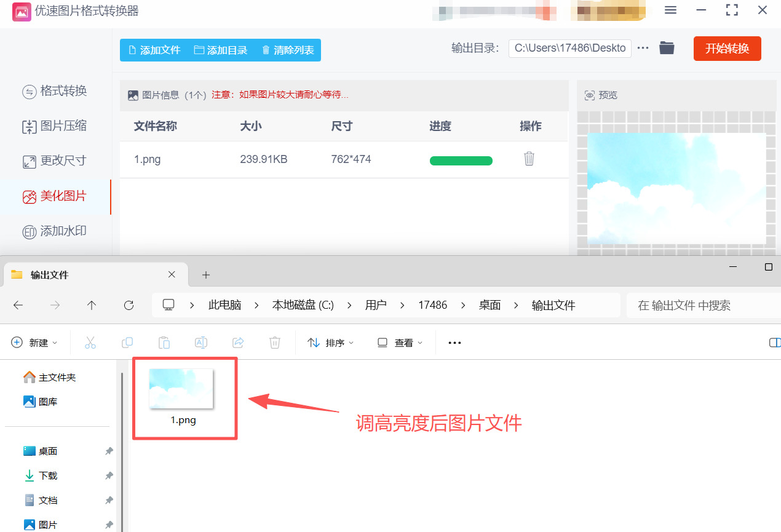The height and width of the screenshot is (532, 781).
Task: Open the 排序 sort dropdown
Action: 330,343
